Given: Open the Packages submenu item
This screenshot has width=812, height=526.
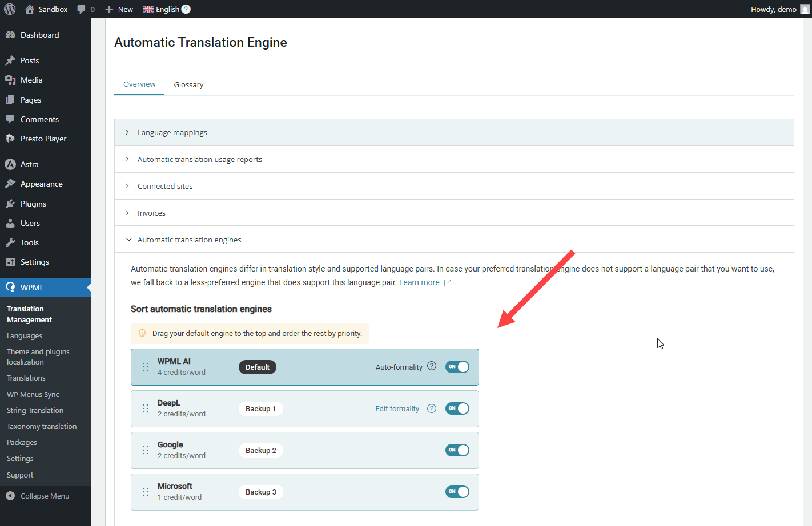Looking at the screenshot, I should coord(22,443).
